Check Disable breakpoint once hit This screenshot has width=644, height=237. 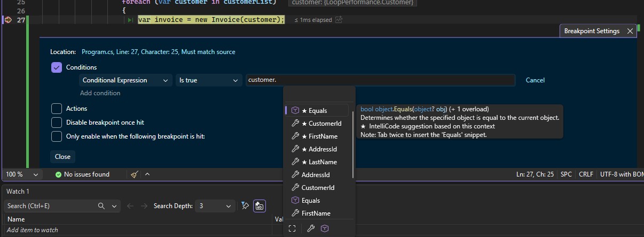(x=57, y=123)
